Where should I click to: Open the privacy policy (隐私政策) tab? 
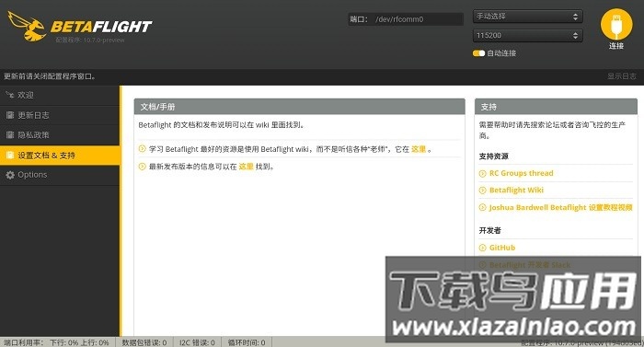60,135
